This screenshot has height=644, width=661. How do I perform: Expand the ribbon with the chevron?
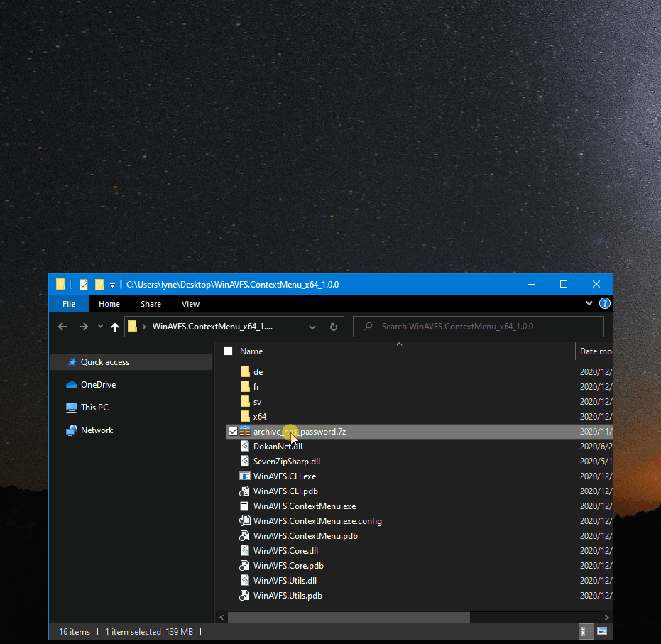[589, 303]
